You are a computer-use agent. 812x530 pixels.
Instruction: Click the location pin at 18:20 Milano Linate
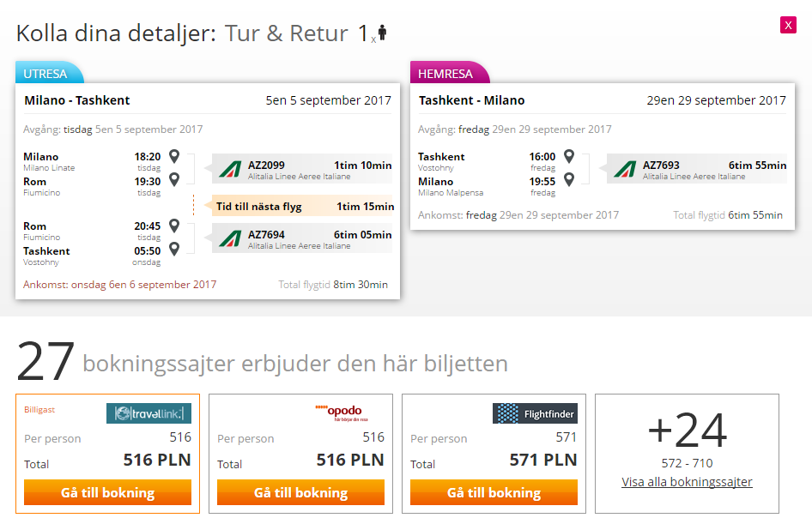174,156
